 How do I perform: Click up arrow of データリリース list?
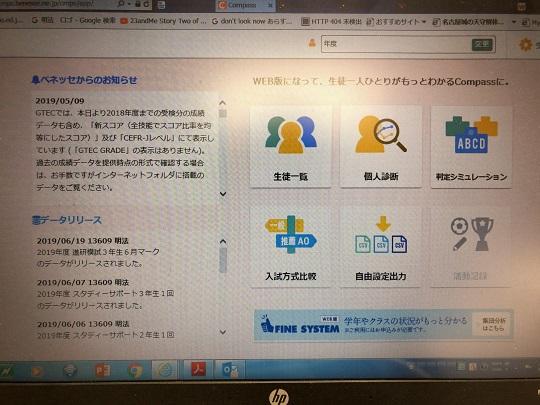click(x=223, y=242)
